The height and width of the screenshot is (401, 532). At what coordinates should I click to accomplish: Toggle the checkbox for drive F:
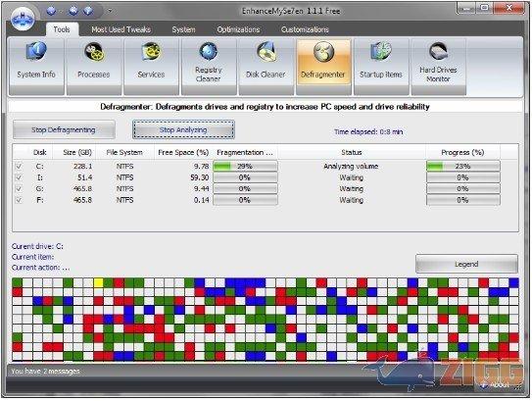(19, 200)
